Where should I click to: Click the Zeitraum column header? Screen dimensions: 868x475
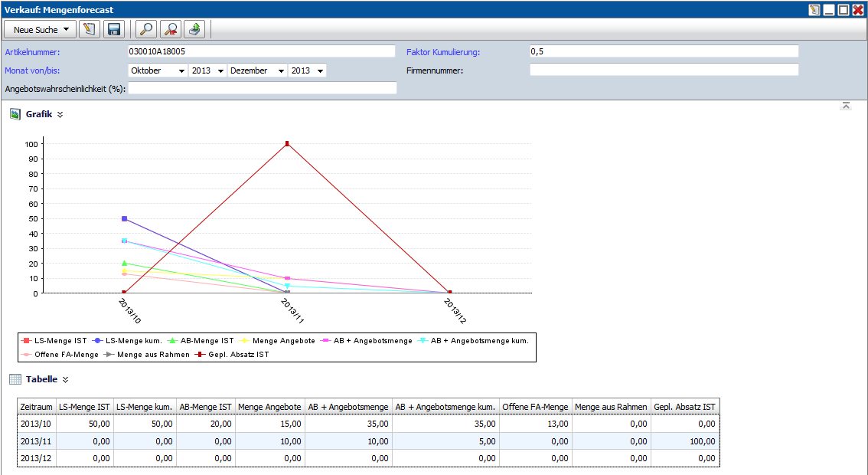tap(36, 407)
